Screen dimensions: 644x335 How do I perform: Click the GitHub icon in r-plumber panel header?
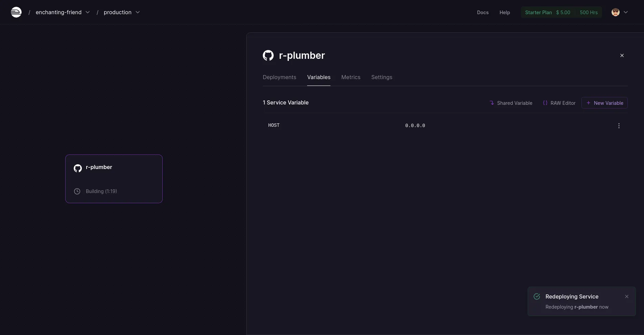click(x=268, y=55)
